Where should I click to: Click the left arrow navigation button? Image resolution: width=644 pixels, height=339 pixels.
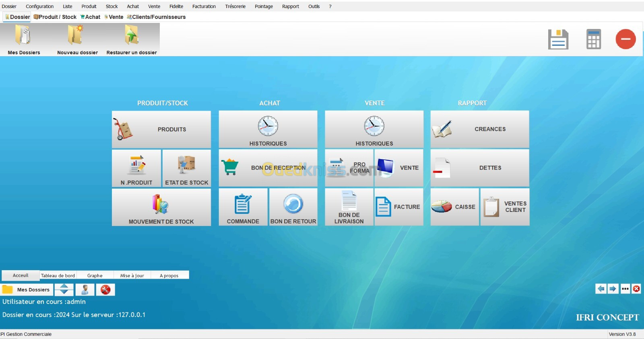click(x=601, y=289)
